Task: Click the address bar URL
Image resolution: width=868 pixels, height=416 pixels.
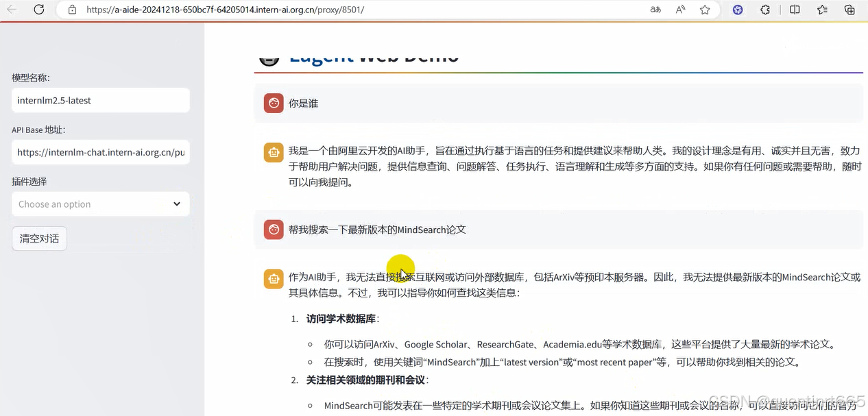Action: (225, 10)
